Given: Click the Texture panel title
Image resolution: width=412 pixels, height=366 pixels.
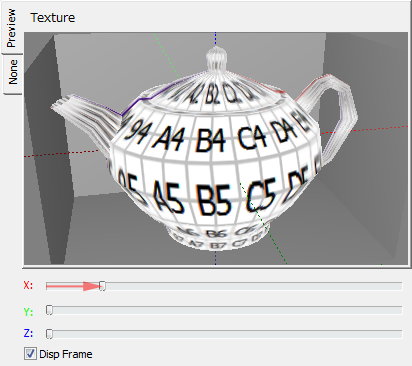Looking at the screenshot, I should click(53, 18).
